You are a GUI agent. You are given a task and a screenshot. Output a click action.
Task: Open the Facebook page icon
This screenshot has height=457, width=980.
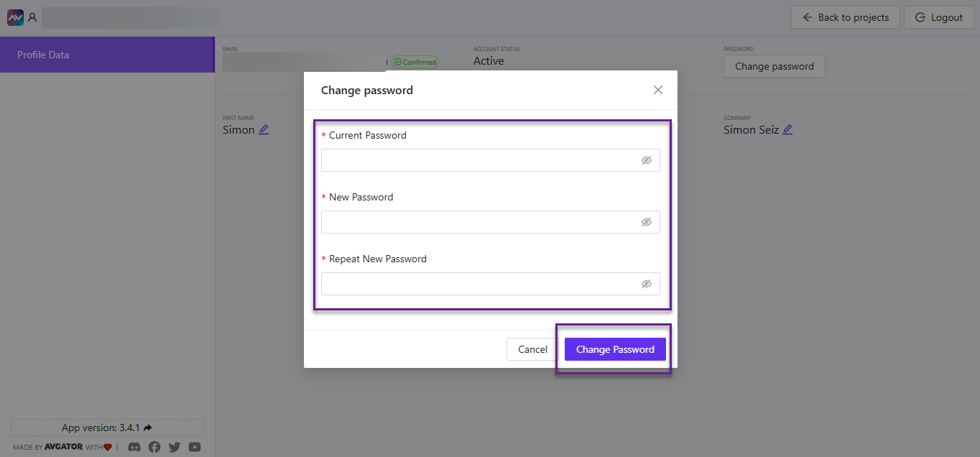tap(154, 446)
